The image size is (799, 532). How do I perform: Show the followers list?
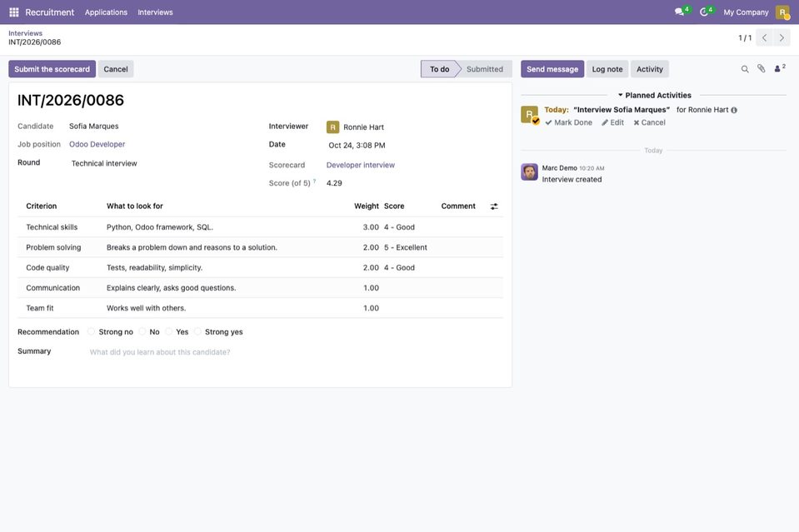(779, 68)
